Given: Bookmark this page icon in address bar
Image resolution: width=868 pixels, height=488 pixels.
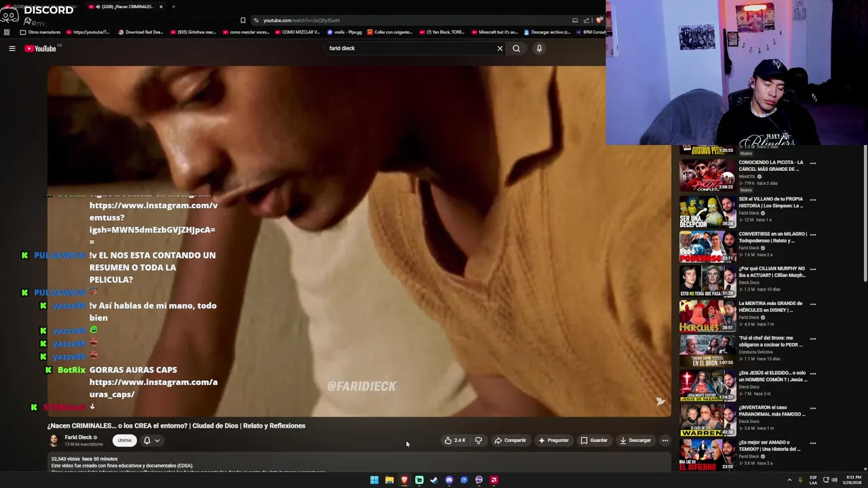Looking at the screenshot, I should [243, 20].
